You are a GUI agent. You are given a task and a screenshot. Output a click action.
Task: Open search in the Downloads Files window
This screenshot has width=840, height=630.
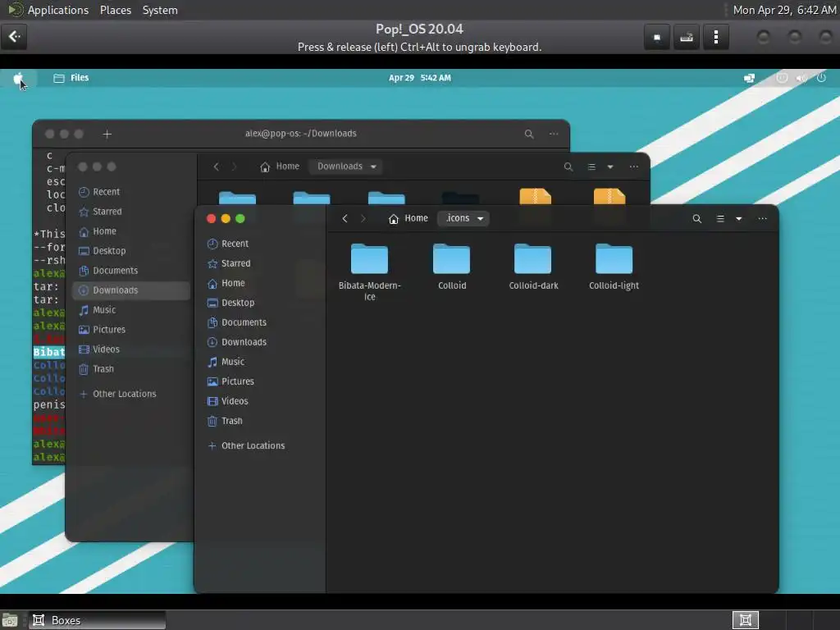click(568, 167)
